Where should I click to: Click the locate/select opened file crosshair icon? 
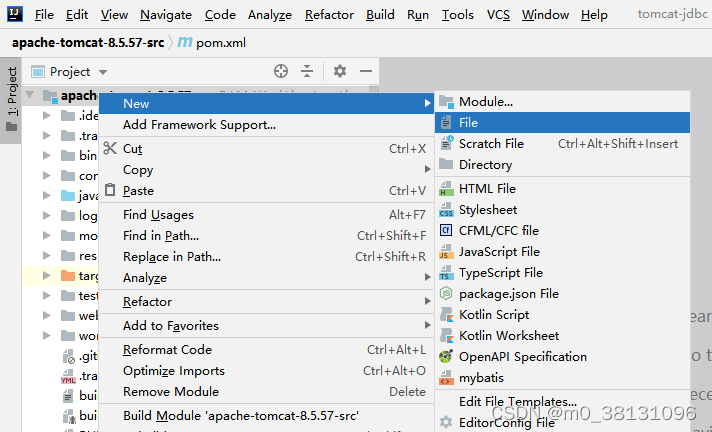pyautogui.click(x=281, y=71)
